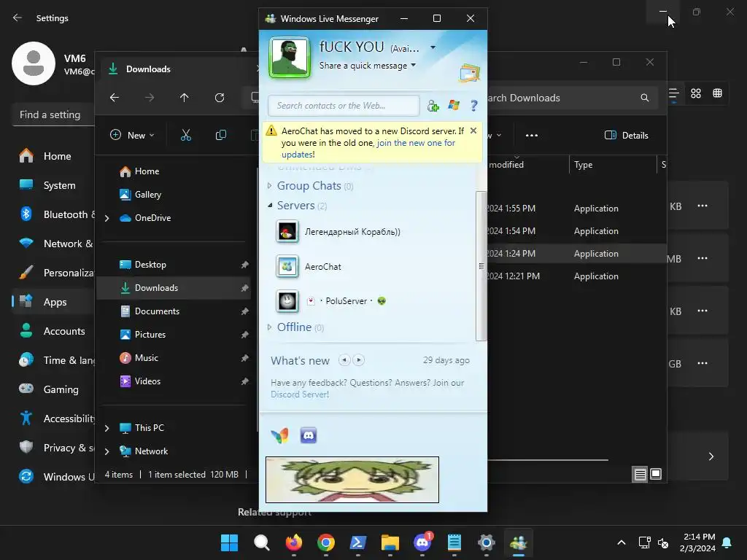Expand the Group Chats section
Screen dimensions: 747x560
(x=269, y=186)
